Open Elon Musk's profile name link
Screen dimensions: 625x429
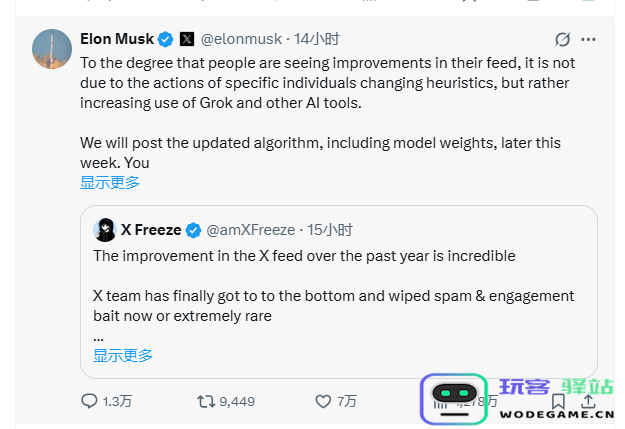(117, 40)
